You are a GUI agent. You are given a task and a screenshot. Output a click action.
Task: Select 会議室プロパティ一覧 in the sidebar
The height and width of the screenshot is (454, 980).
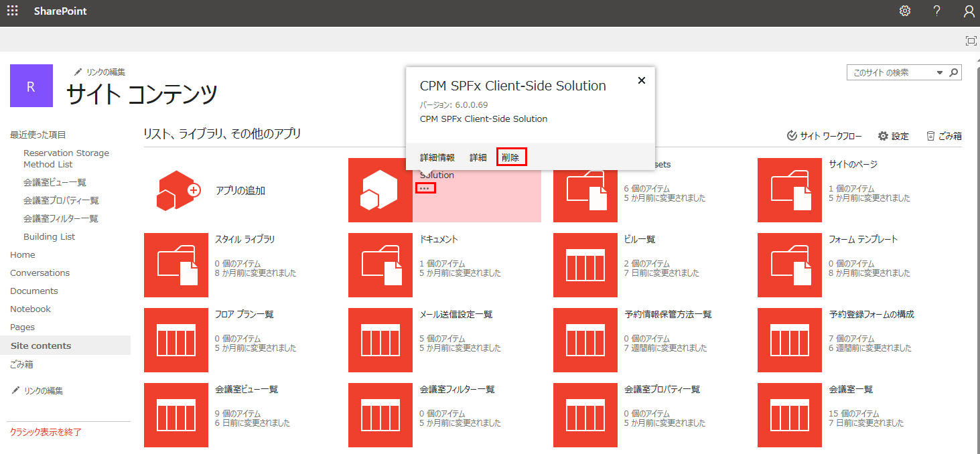click(61, 200)
